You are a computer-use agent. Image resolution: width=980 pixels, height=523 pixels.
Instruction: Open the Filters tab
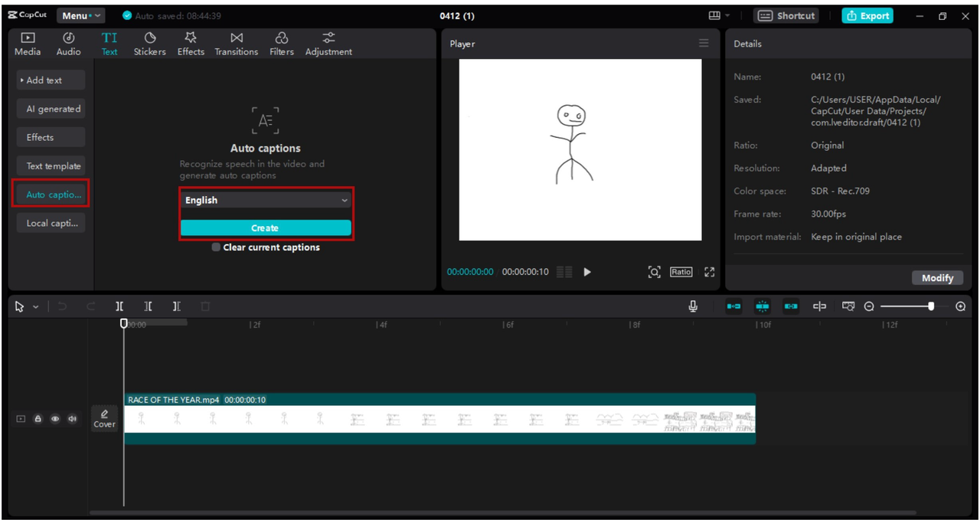[281, 44]
